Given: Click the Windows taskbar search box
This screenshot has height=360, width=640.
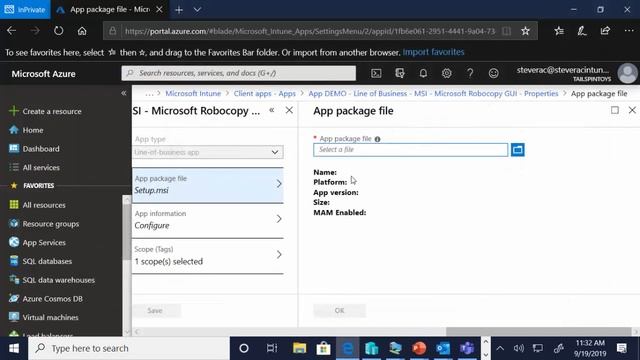Looking at the screenshot, I should tap(129, 348).
